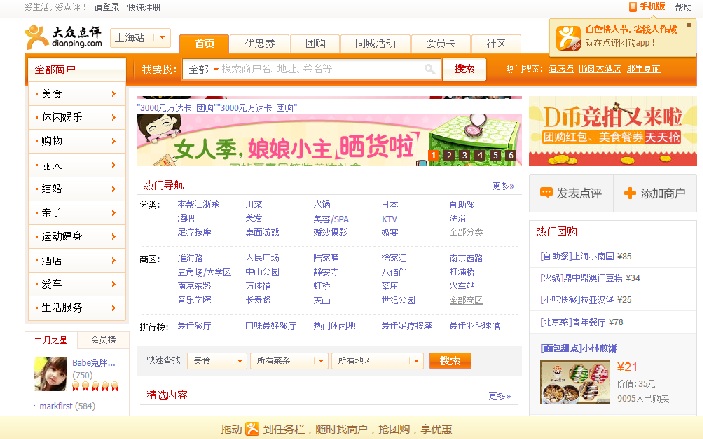Click the 全部商户 header
This screenshot has width=703, height=439.
[x=76, y=70]
